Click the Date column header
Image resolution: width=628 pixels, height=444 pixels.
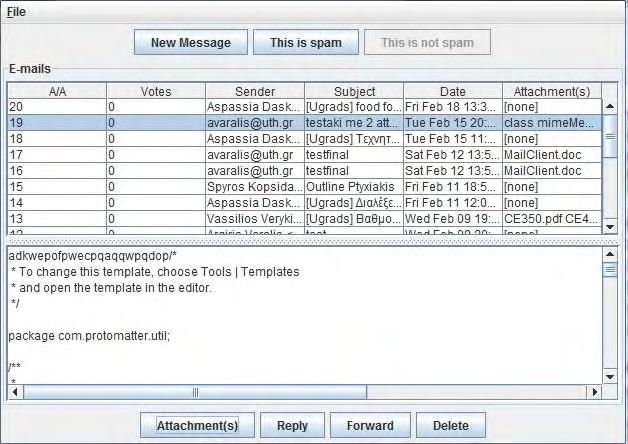pos(453,91)
